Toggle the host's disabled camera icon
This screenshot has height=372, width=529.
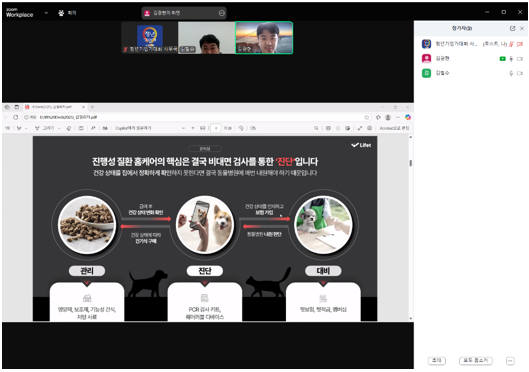tap(520, 44)
